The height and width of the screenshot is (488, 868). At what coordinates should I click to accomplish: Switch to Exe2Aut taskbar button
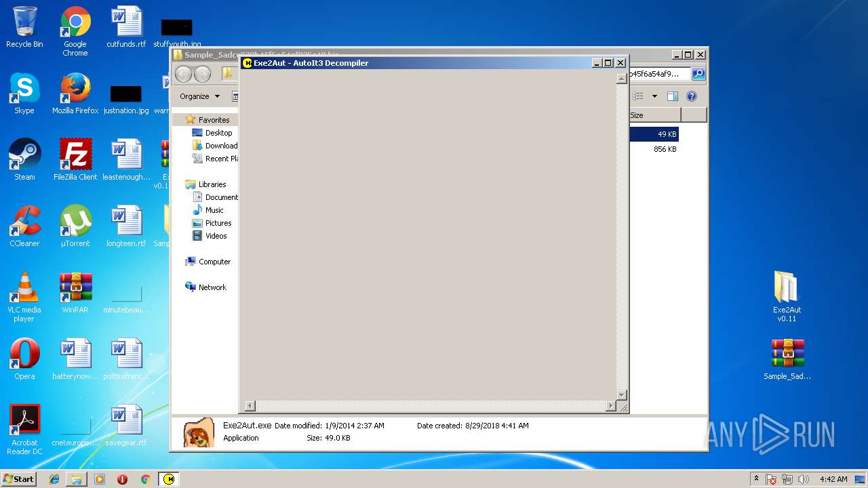[170, 479]
